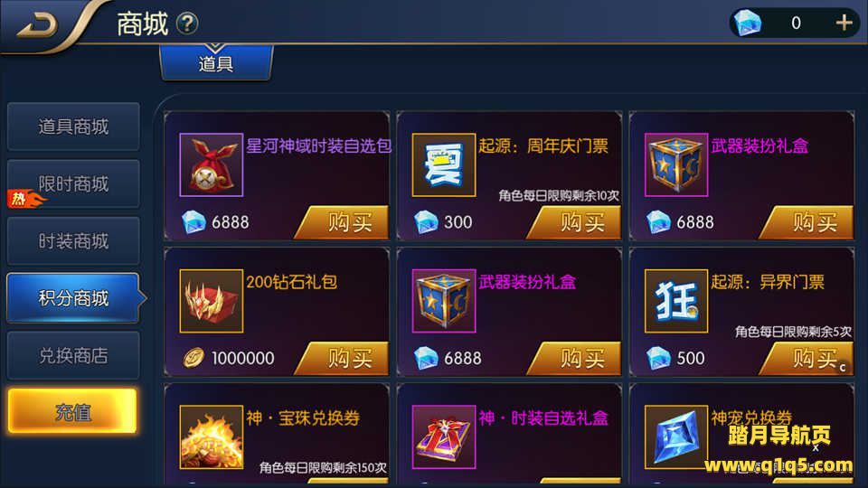Open the 限时商城 hot section
868x488 pixels.
click(x=73, y=183)
